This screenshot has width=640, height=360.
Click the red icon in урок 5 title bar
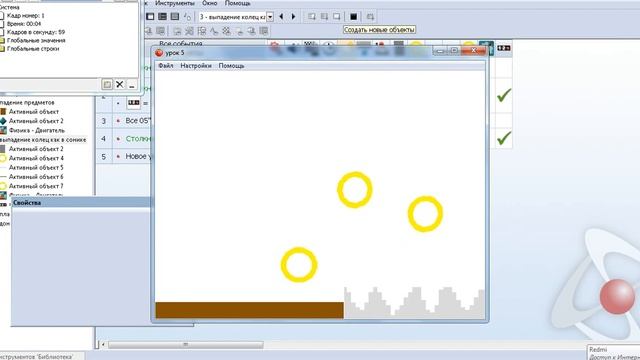click(159, 53)
